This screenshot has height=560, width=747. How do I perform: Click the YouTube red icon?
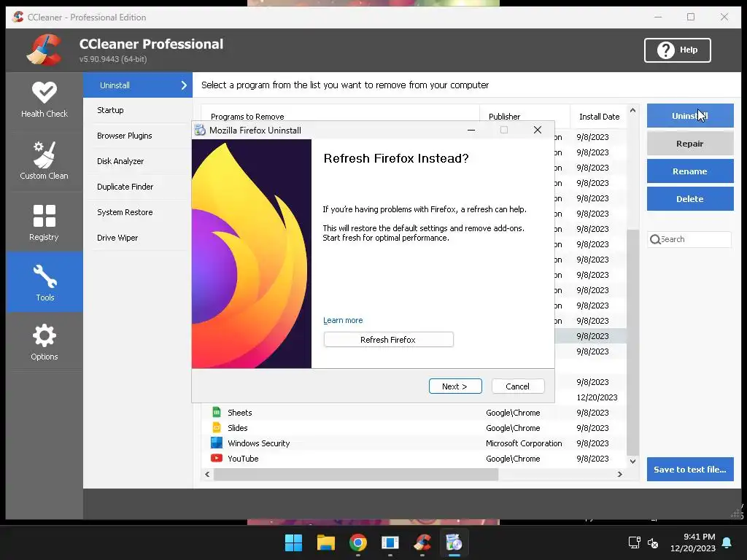click(x=216, y=458)
